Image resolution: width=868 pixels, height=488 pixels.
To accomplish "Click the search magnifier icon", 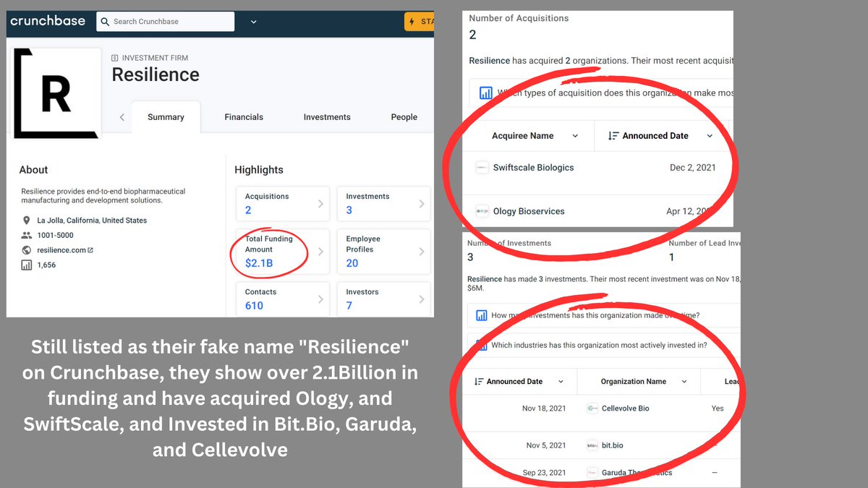I will 105,22.
